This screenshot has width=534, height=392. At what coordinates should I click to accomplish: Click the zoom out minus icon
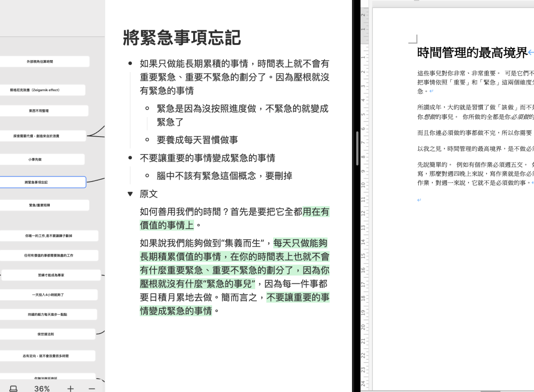click(x=92, y=388)
